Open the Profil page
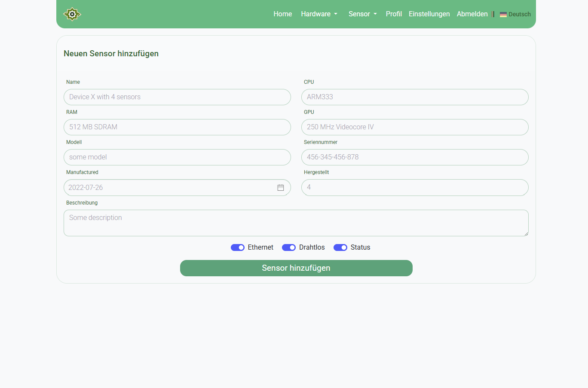This screenshot has width=588, height=388. (394, 14)
